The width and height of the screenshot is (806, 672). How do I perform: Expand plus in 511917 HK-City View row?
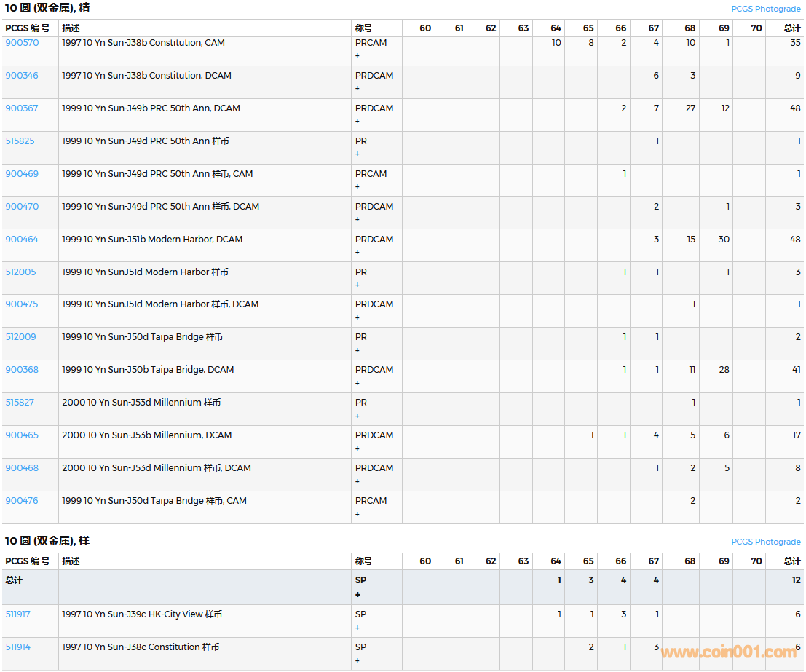coord(357,628)
